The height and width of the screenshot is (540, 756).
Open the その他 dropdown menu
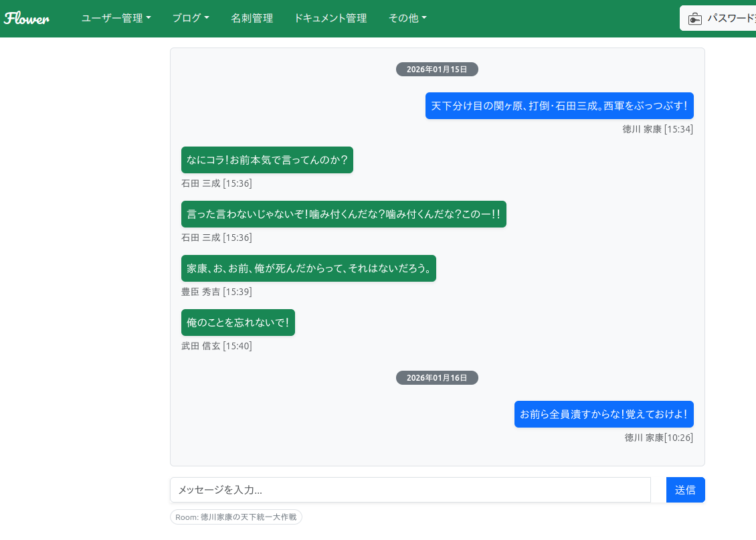pos(407,18)
